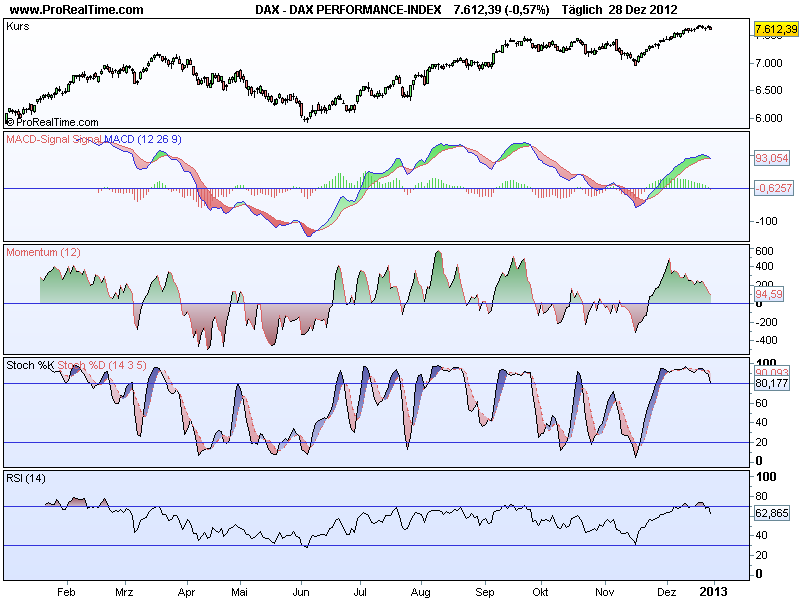The width and height of the screenshot is (800, 600).
Task: Click the 7.000 price axis label
Action: click(768, 63)
